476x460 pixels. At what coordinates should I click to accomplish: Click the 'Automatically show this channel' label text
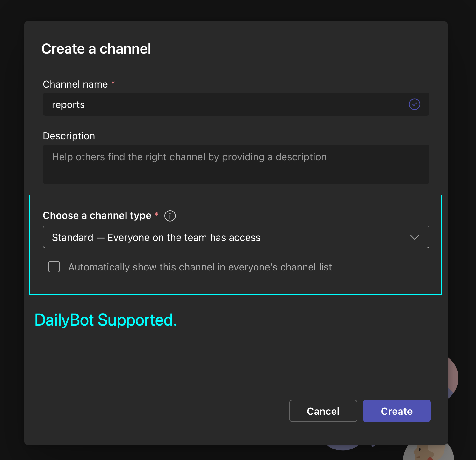point(200,267)
